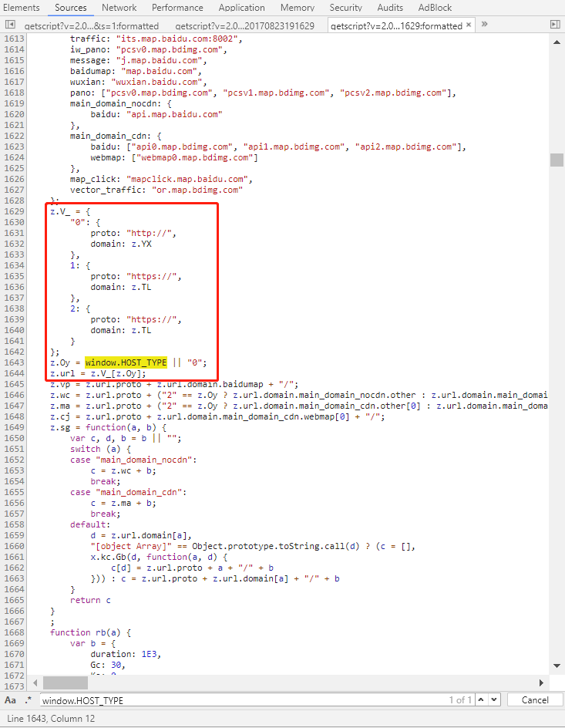Open the Memory tab
The height and width of the screenshot is (728, 565).
point(298,8)
